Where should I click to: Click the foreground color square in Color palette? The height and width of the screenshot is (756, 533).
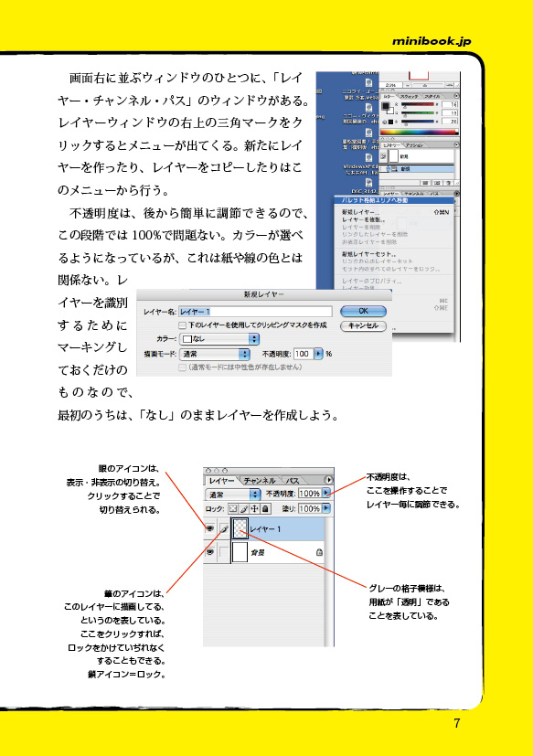point(386,106)
